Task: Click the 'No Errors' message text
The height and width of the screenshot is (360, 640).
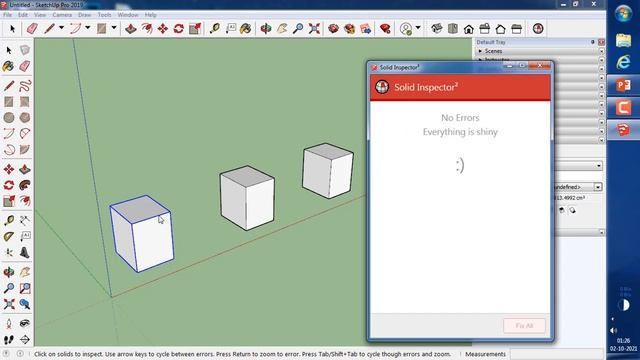Action: click(460, 118)
